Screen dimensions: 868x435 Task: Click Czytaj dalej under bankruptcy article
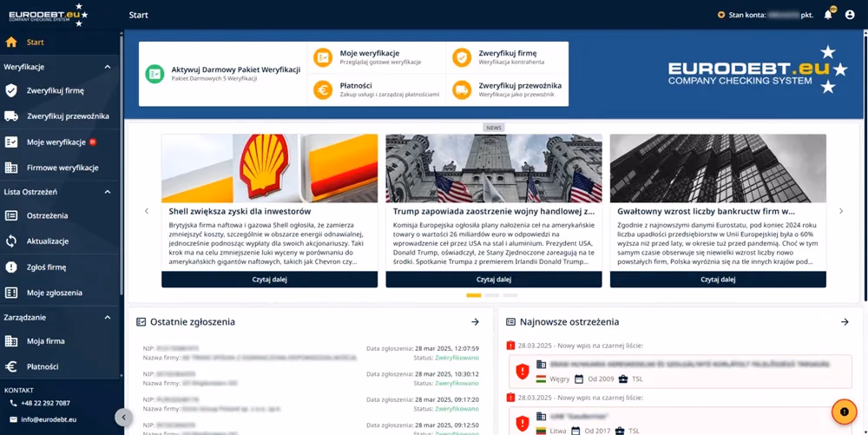[718, 280]
